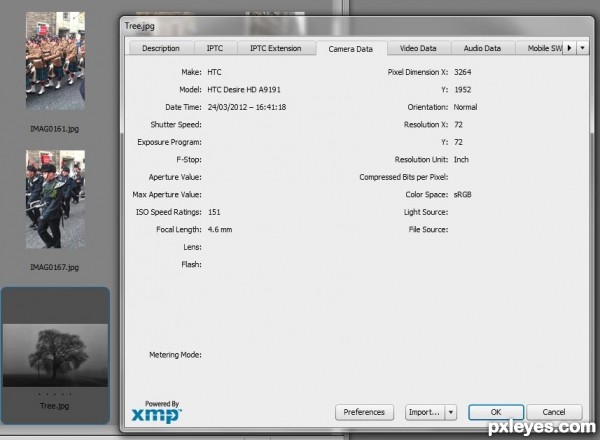This screenshot has width=600, height=440.
Task: Click the Preferences button
Action: (x=364, y=412)
